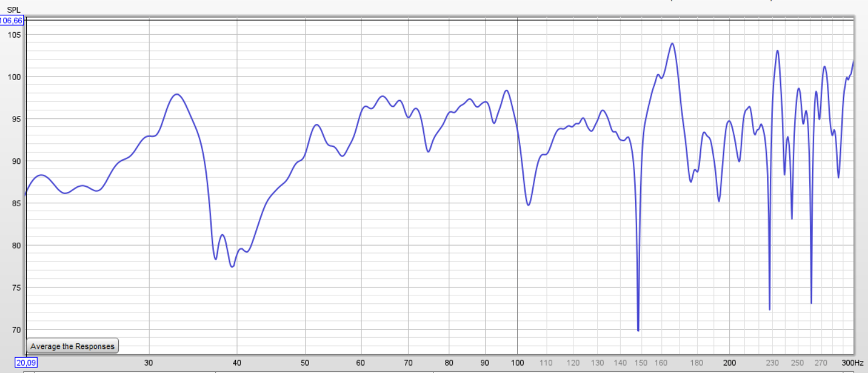Click the 140 Hz frequency label
The height and width of the screenshot is (373, 868).
pyautogui.click(x=621, y=363)
